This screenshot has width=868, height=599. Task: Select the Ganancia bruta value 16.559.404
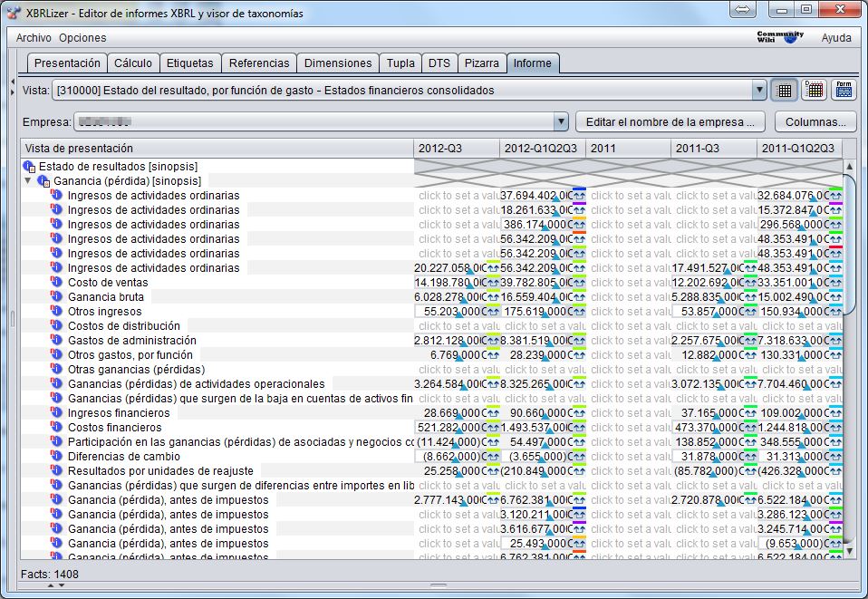tap(535, 296)
